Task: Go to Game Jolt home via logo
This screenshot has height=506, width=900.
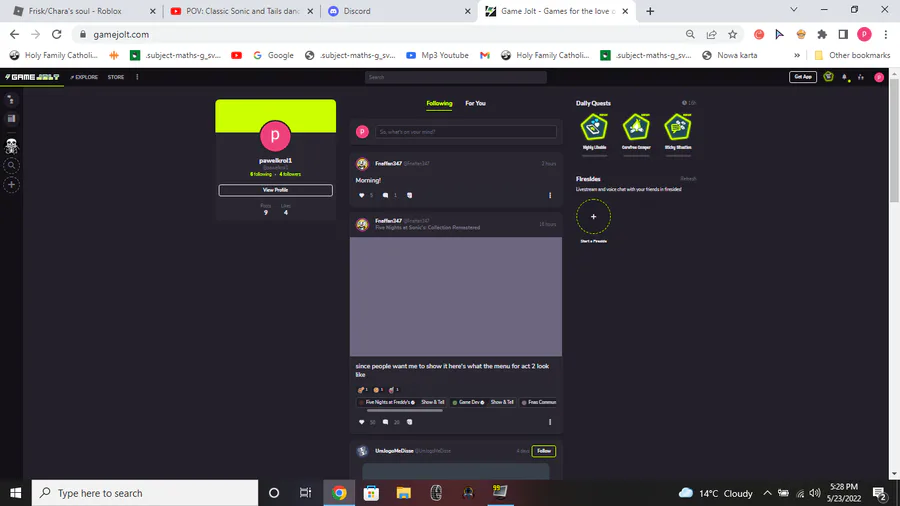Action: tap(32, 77)
